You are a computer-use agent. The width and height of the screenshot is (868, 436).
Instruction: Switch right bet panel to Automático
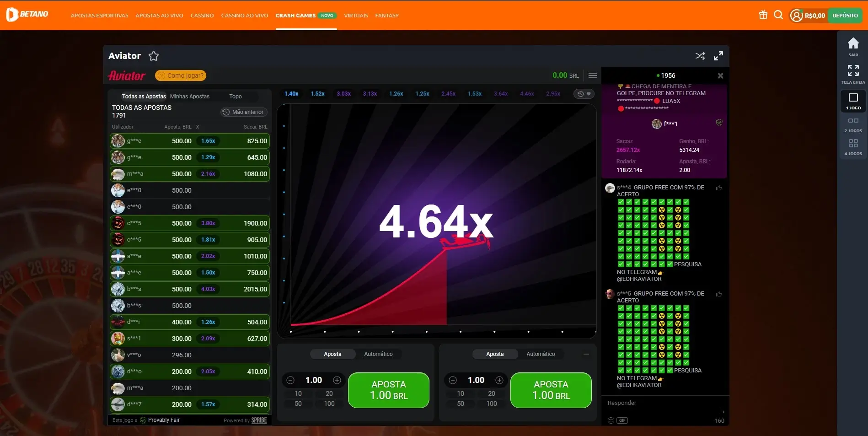[x=541, y=354]
